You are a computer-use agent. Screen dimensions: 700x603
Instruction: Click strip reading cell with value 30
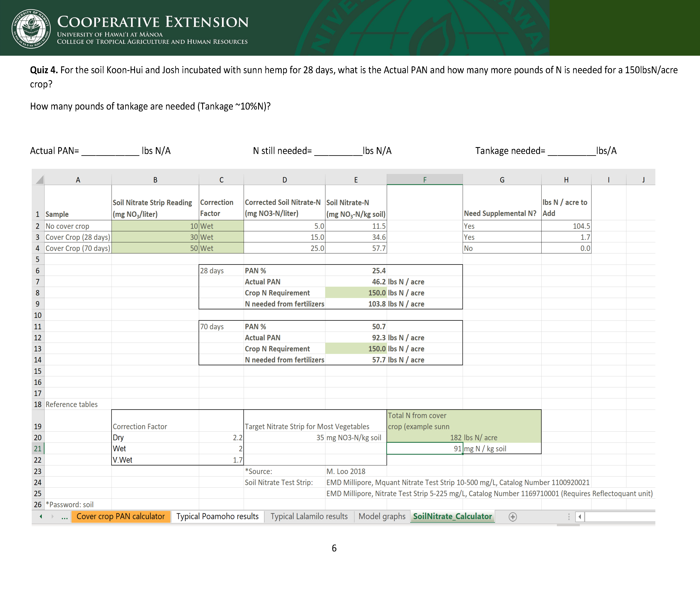point(155,237)
